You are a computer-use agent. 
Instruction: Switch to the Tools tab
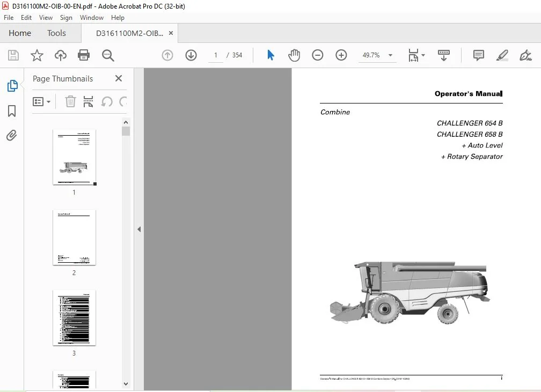56,33
